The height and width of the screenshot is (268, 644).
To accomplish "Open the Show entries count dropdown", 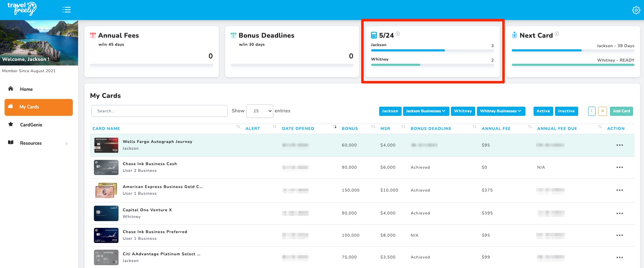I will (x=260, y=111).
